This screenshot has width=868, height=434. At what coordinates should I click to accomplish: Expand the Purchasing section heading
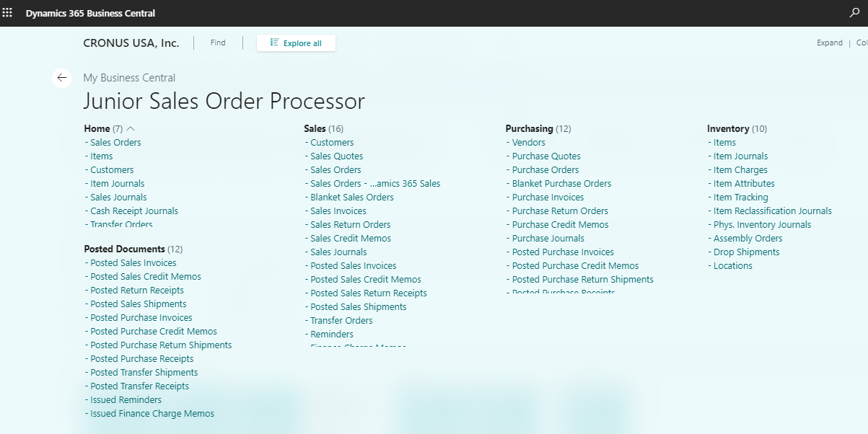click(529, 129)
